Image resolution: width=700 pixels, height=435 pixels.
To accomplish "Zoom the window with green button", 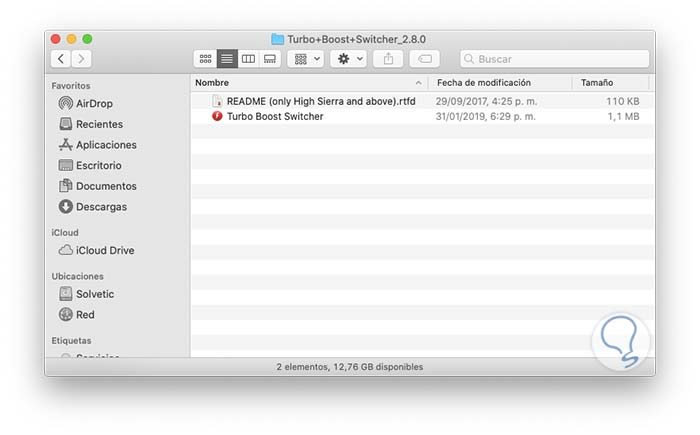I will 88,39.
